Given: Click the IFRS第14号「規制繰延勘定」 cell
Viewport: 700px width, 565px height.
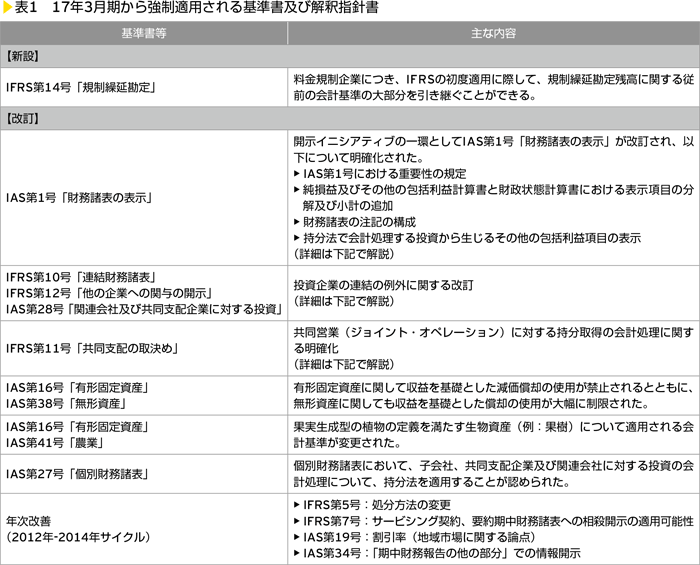Looking at the screenshot, I should tap(79, 88).
